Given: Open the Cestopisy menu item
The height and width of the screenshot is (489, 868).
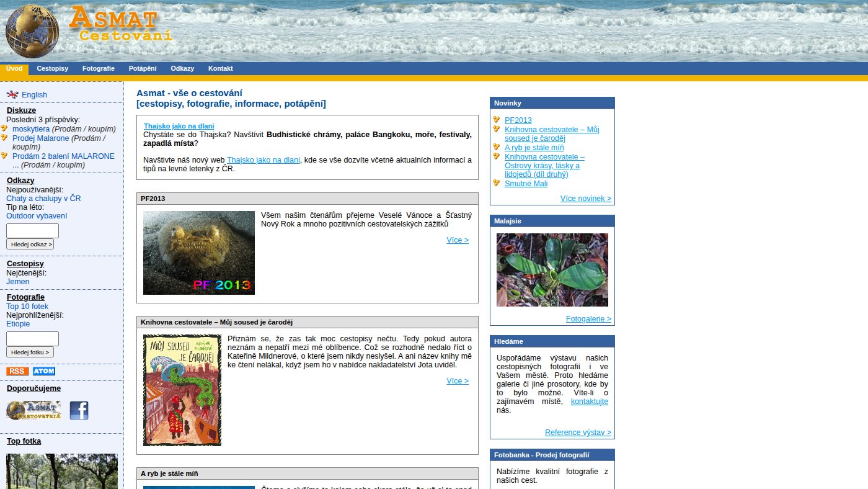Looking at the screenshot, I should [53, 69].
